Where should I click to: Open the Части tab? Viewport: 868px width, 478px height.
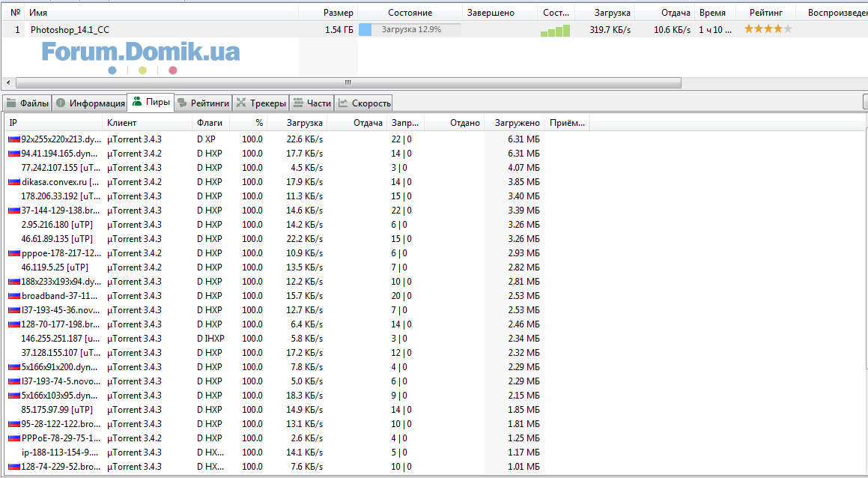coord(312,103)
